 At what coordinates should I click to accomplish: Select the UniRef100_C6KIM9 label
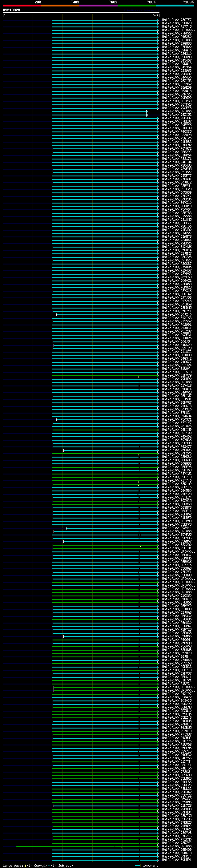177,430
